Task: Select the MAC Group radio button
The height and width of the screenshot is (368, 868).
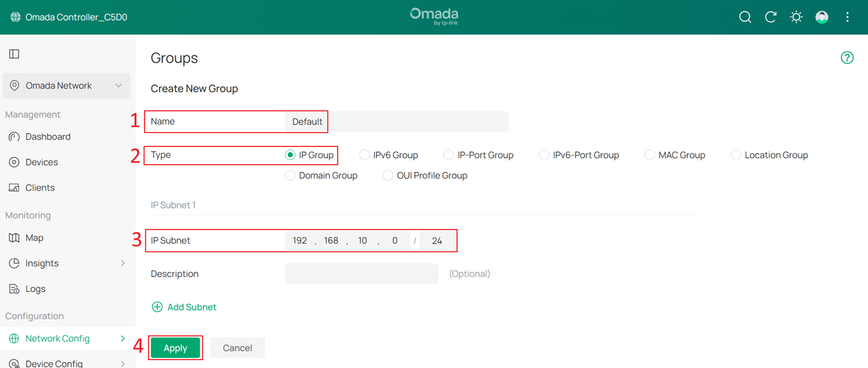Action: click(x=649, y=155)
